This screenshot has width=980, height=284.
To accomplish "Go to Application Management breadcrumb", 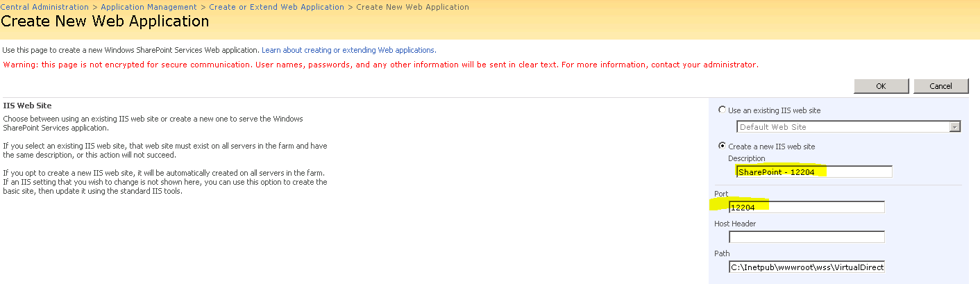I will coord(149,7).
